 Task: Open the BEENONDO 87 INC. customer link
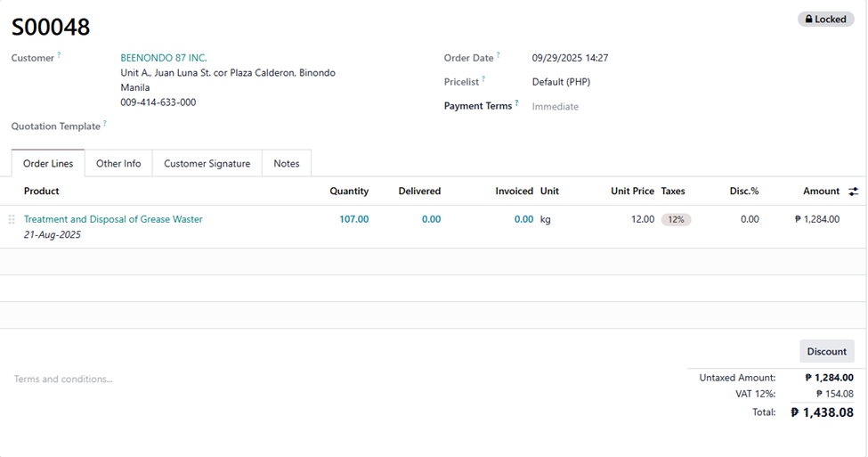click(164, 58)
